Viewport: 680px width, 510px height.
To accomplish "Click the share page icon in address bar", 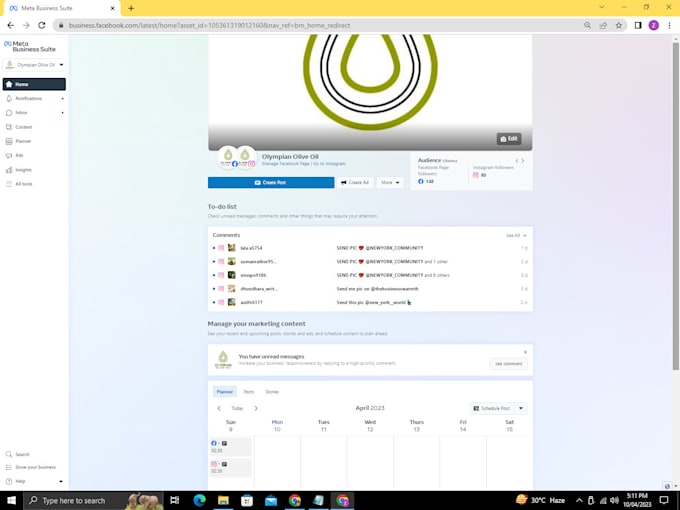I will coord(603,25).
